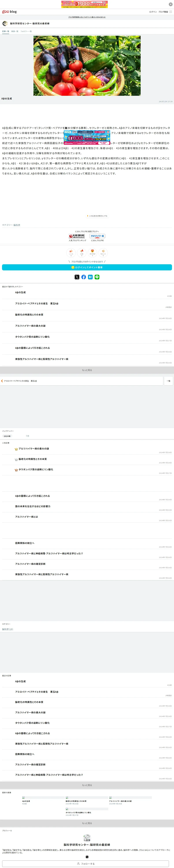Open the blog visit points campaign link
The height and width of the screenshot is (868, 174).
click(x=87, y=17)
